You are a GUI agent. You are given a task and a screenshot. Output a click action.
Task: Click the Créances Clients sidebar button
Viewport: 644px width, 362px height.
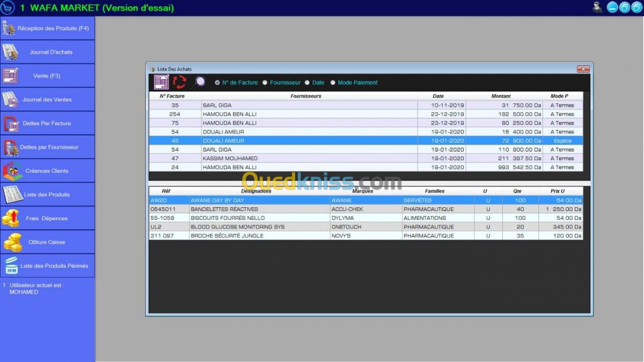pyautogui.click(x=47, y=171)
